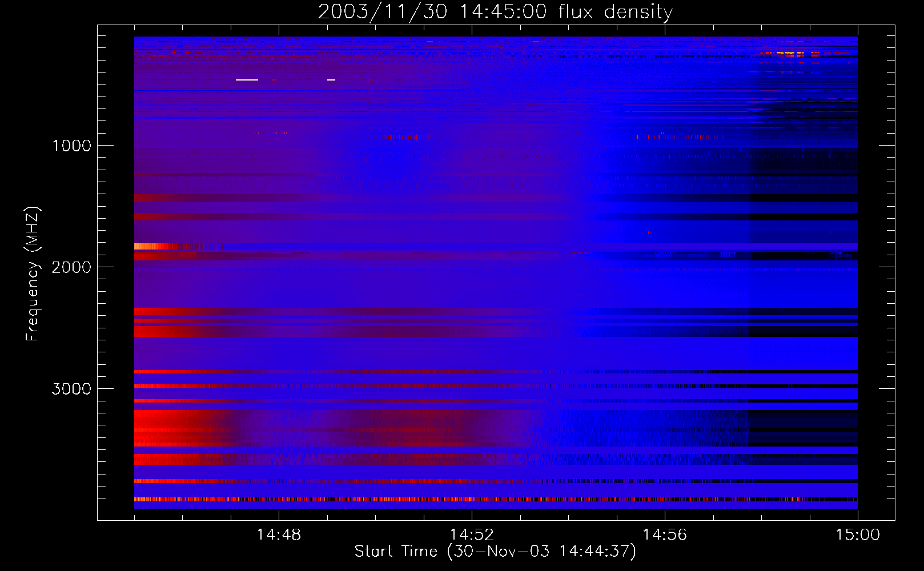Click the 14:56 time tick label
The height and width of the screenshot is (571, 924).
click(665, 535)
